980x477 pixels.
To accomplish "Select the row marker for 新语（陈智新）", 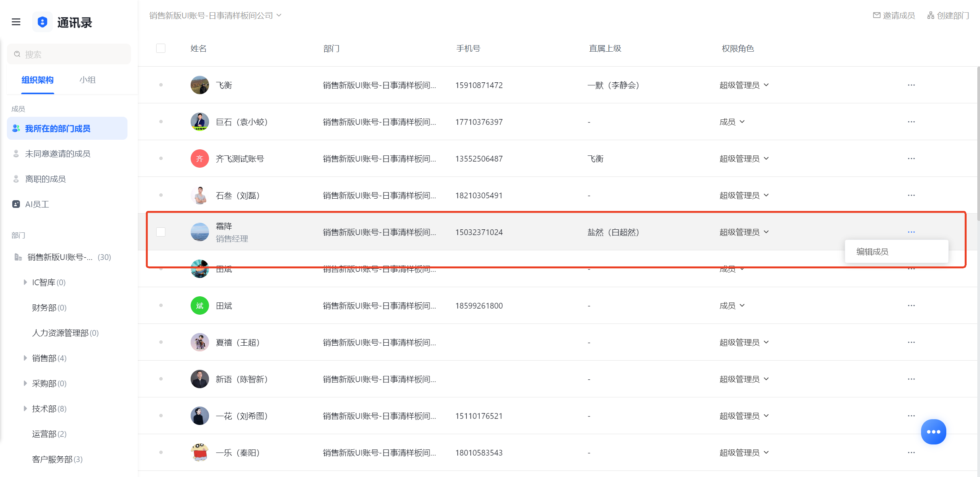I will coord(161,379).
